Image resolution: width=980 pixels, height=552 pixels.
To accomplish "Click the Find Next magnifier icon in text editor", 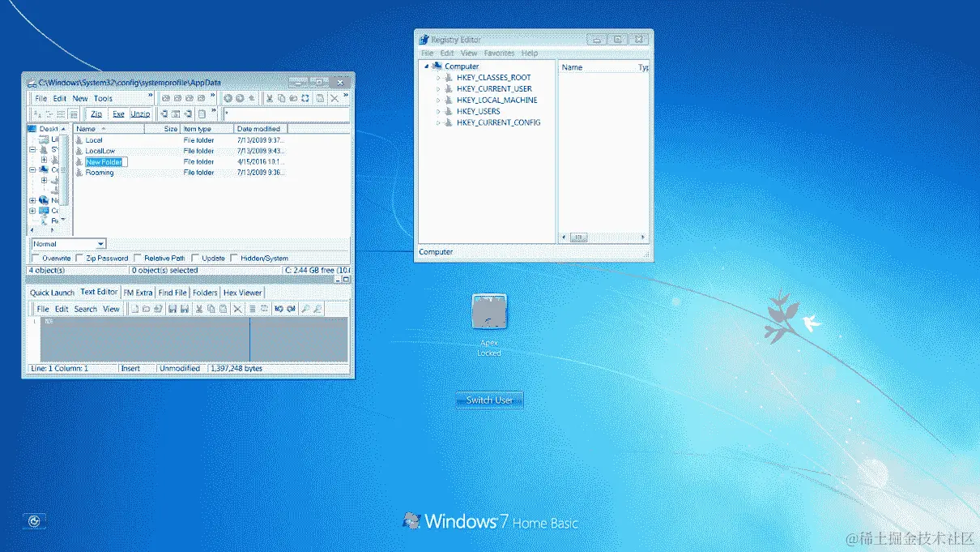I will tap(317, 309).
